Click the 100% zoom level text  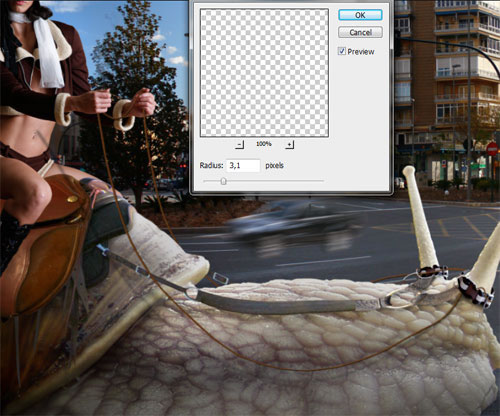pyautogui.click(x=264, y=144)
